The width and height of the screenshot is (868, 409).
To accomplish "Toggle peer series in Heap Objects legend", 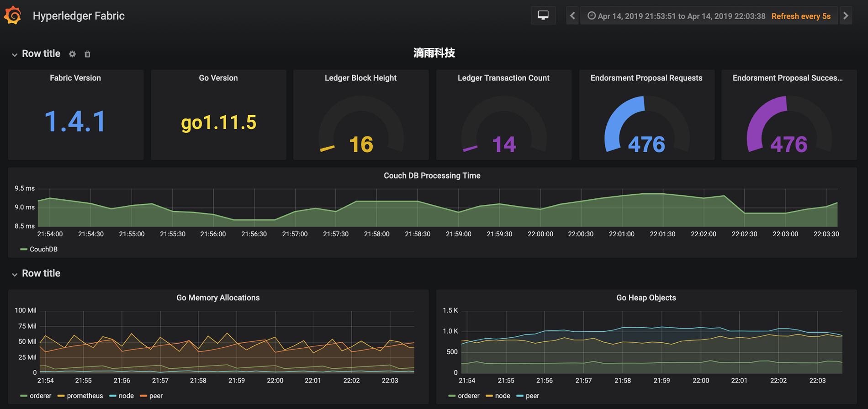I will (x=532, y=396).
